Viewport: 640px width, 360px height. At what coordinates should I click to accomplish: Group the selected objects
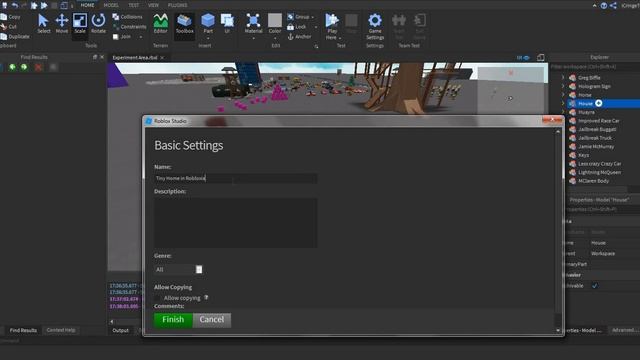(298, 17)
